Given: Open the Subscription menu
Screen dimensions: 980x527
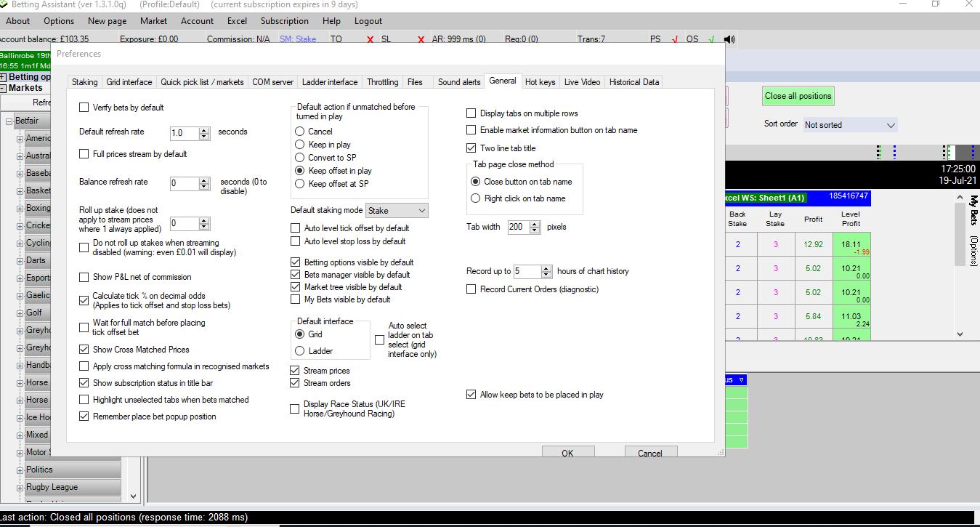Looking at the screenshot, I should pyautogui.click(x=285, y=21).
